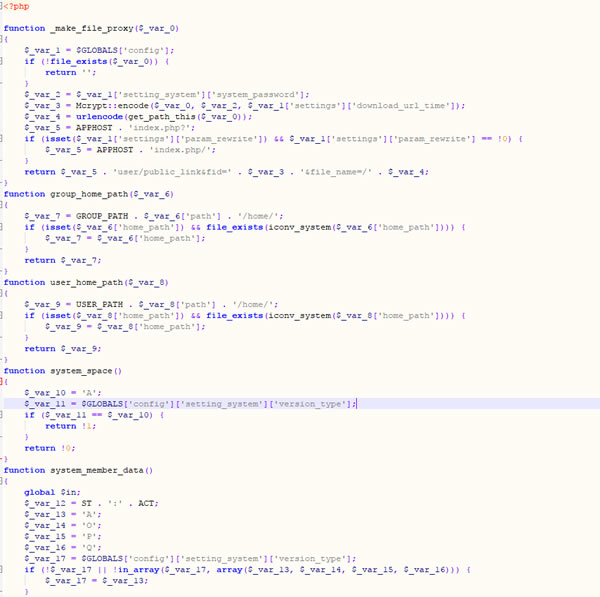Click the string 'P' assigned to $_var_15
This screenshot has height=597, width=600.
89,537
